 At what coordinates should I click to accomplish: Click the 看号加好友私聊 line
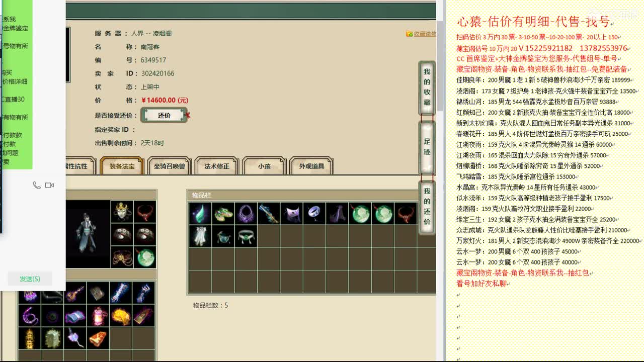(482, 284)
